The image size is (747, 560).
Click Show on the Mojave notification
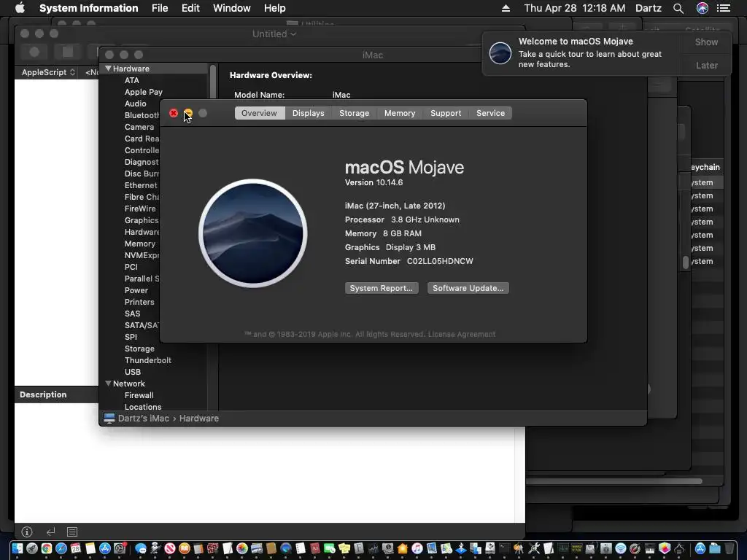(706, 42)
